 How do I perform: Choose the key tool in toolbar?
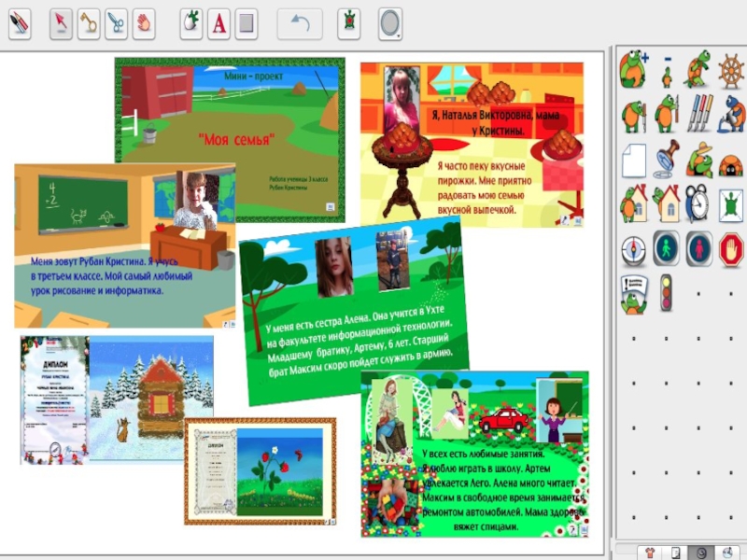(x=89, y=23)
